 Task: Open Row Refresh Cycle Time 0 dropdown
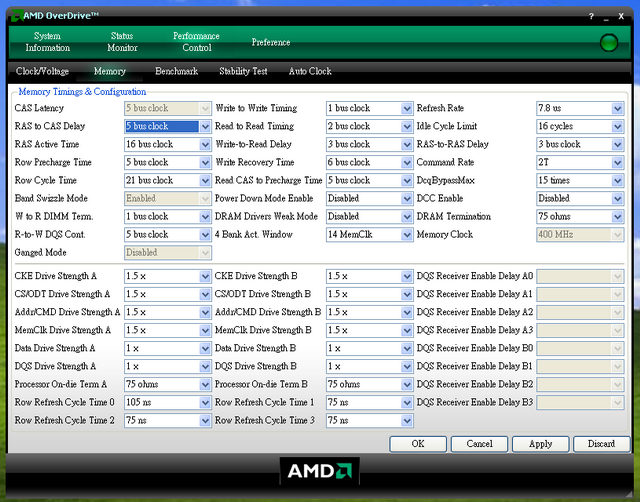coord(168,402)
